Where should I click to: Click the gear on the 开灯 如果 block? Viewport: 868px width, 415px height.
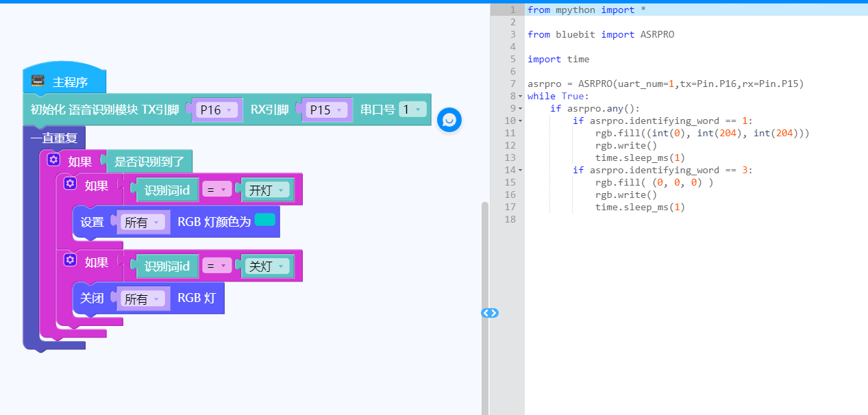(x=70, y=184)
